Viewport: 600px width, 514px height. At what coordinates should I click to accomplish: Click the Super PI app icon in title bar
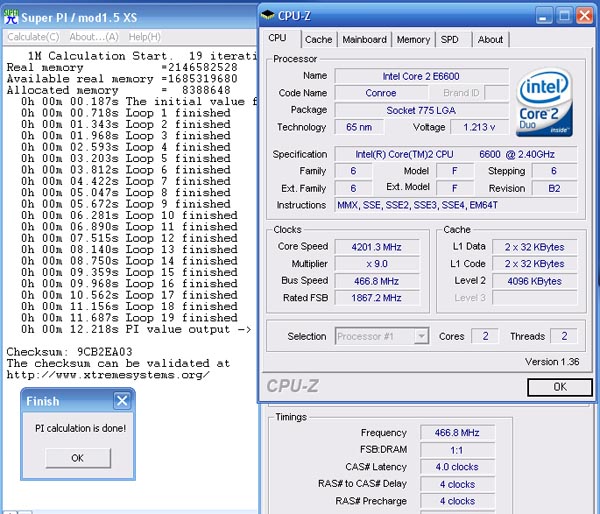[x=11, y=16]
